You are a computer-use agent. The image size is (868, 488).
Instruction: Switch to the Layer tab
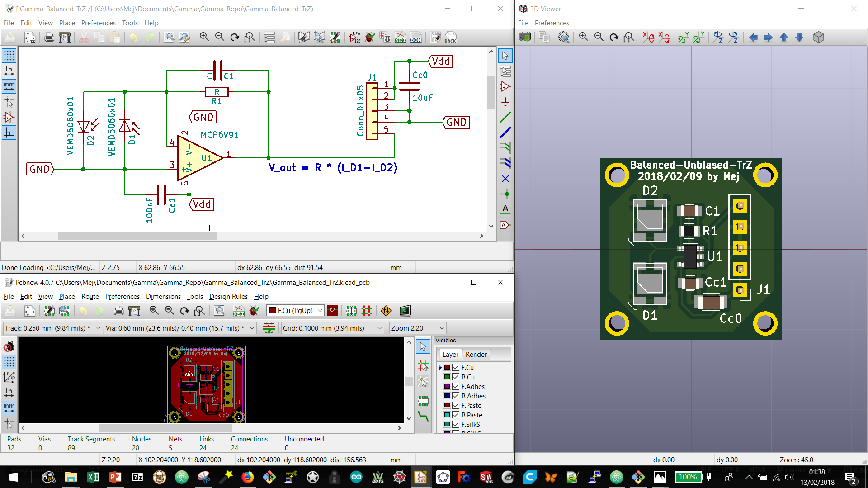pos(450,355)
